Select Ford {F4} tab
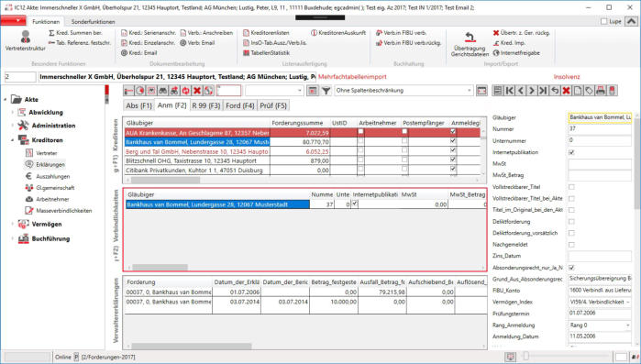 click(240, 105)
